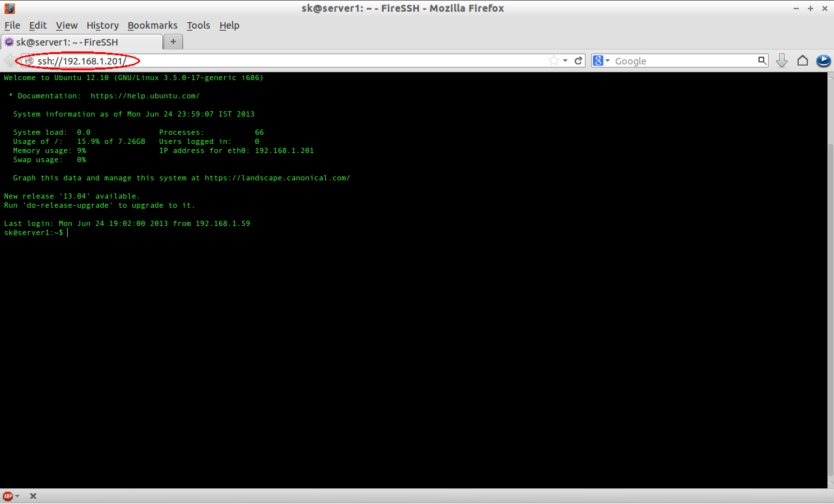Screen dimensions: 834x504
Task: Click the Google search engine icon
Action: click(598, 61)
